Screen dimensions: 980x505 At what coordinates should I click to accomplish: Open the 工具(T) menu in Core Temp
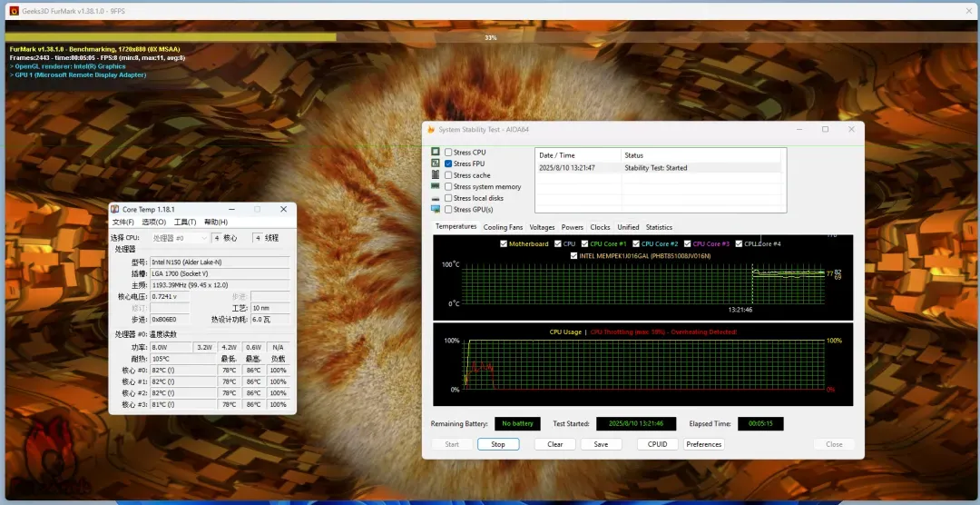tap(184, 222)
